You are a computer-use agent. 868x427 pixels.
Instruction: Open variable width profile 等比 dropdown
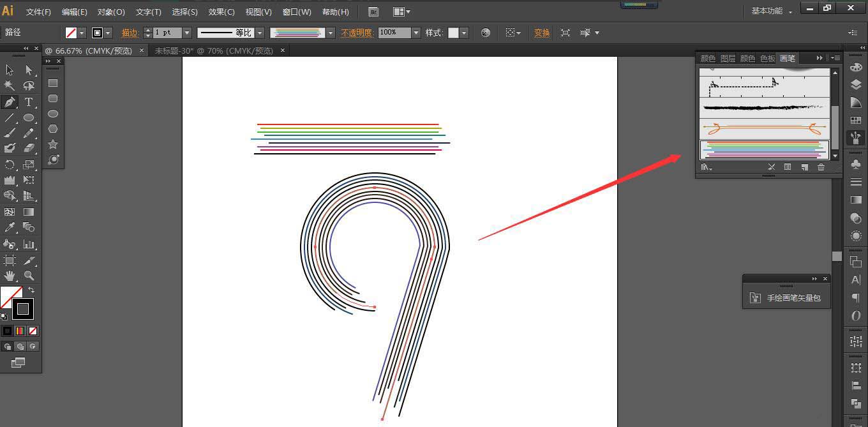(x=260, y=33)
